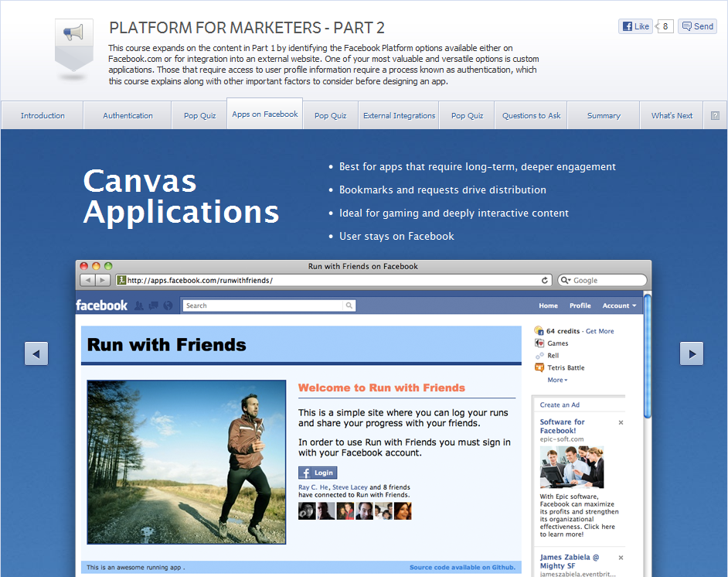Click the Epic software ad image
This screenshot has width=728, height=577.
[x=572, y=467]
